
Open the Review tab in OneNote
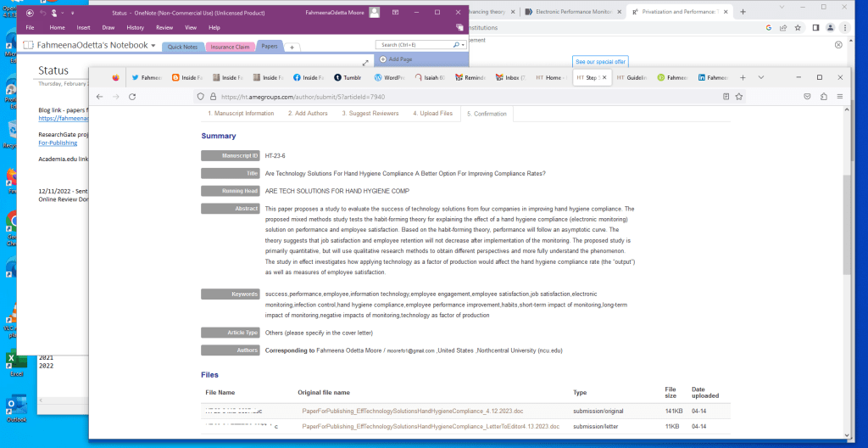[164, 27]
